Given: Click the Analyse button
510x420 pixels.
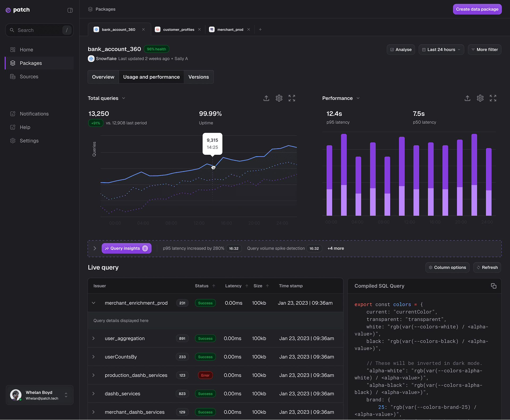Looking at the screenshot, I should 401,50.
